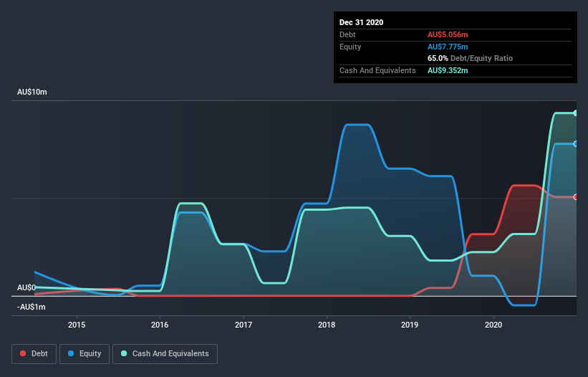
Task: Click the Dec 31 2020 tooltip date
Action: coord(361,22)
